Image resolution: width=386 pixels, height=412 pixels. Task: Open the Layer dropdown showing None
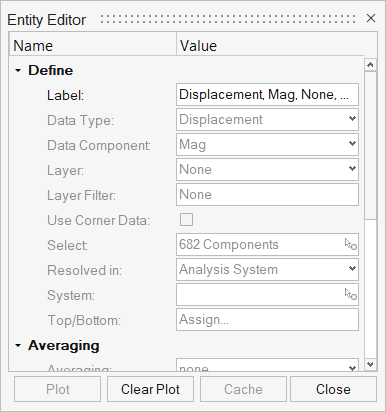coord(267,170)
